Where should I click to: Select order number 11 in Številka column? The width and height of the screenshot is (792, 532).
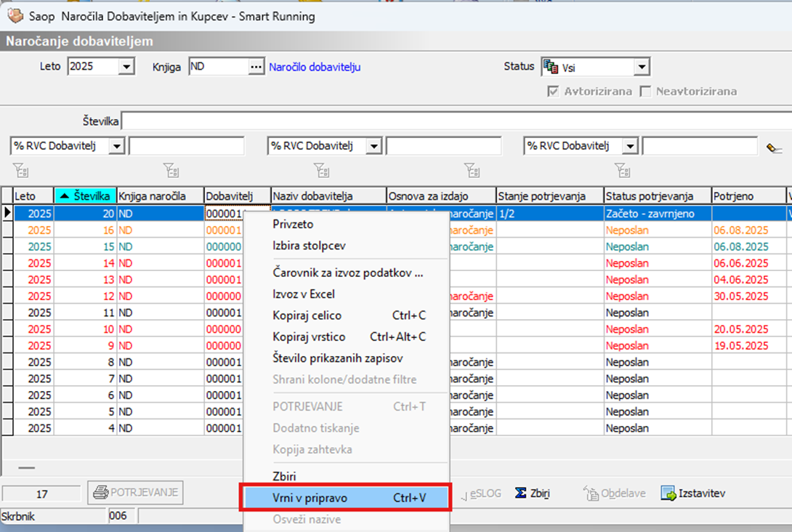coord(85,313)
